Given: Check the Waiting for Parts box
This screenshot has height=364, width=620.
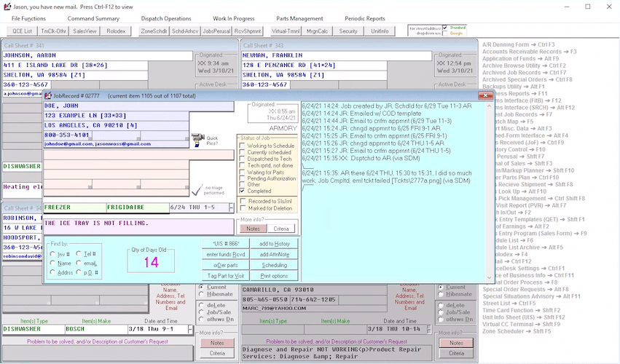Looking at the screenshot, I should point(242,173).
